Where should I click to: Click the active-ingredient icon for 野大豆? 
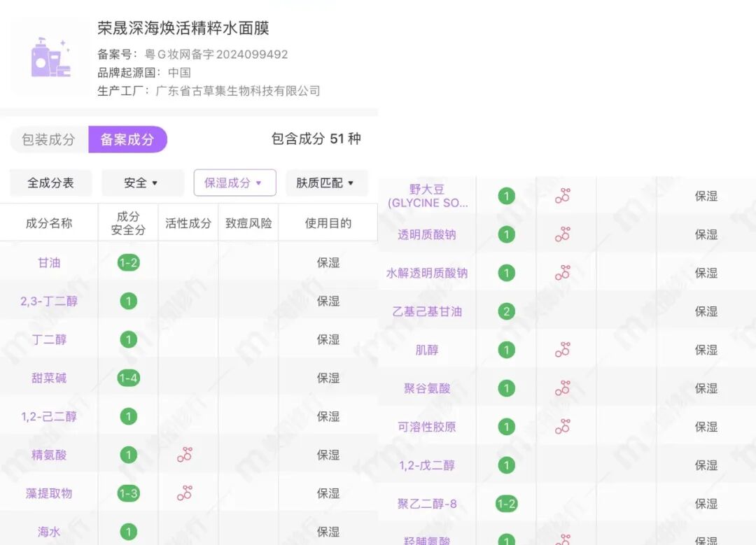[x=563, y=196]
